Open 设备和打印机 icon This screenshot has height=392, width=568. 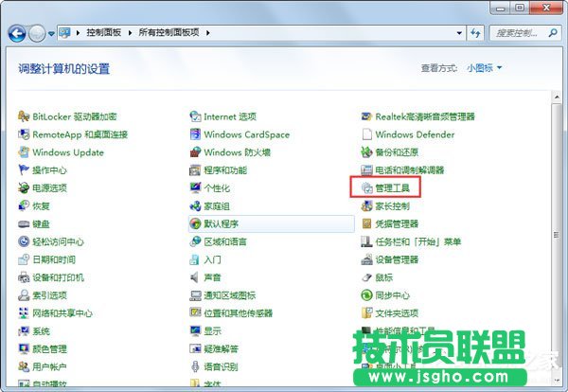[x=24, y=277]
